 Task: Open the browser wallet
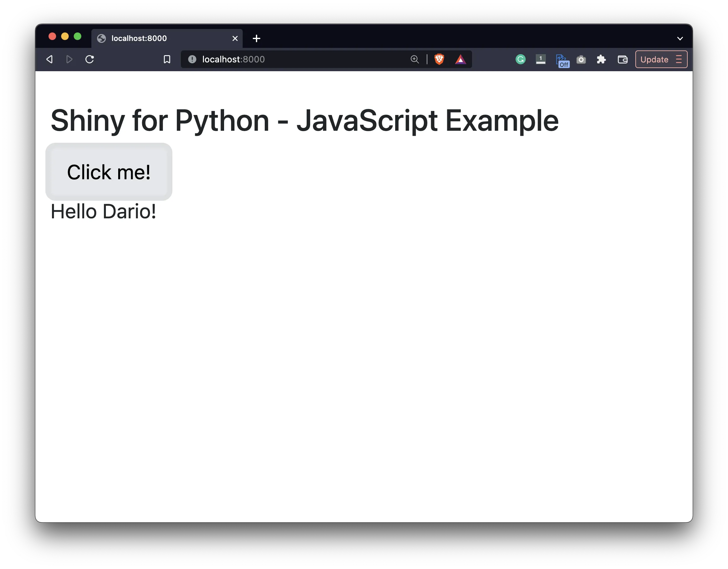point(623,59)
